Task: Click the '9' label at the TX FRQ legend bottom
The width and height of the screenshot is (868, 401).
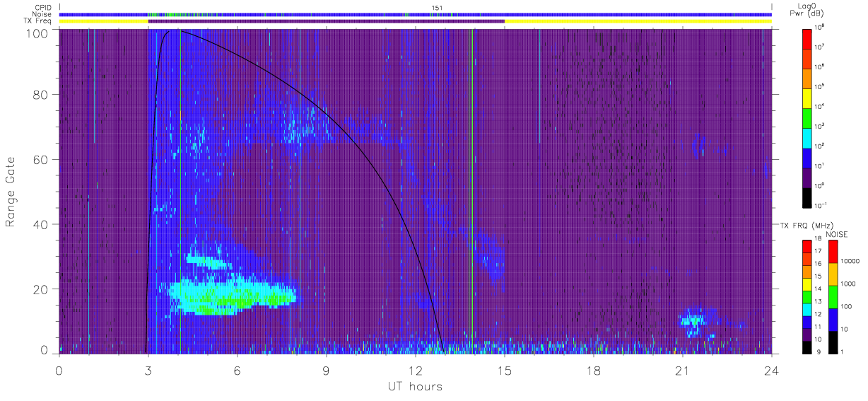Action: point(817,352)
